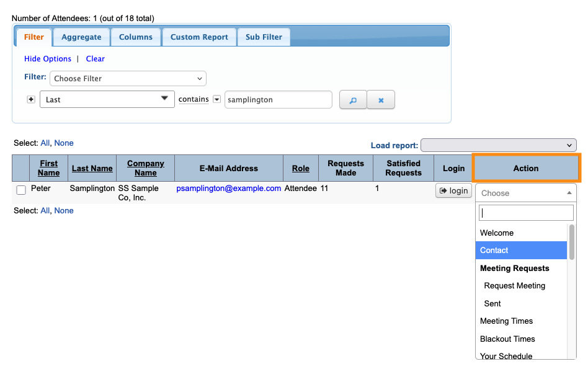Image resolution: width=588 pixels, height=369 pixels.
Task: Switch to the Aggregate tab
Action: (x=81, y=37)
